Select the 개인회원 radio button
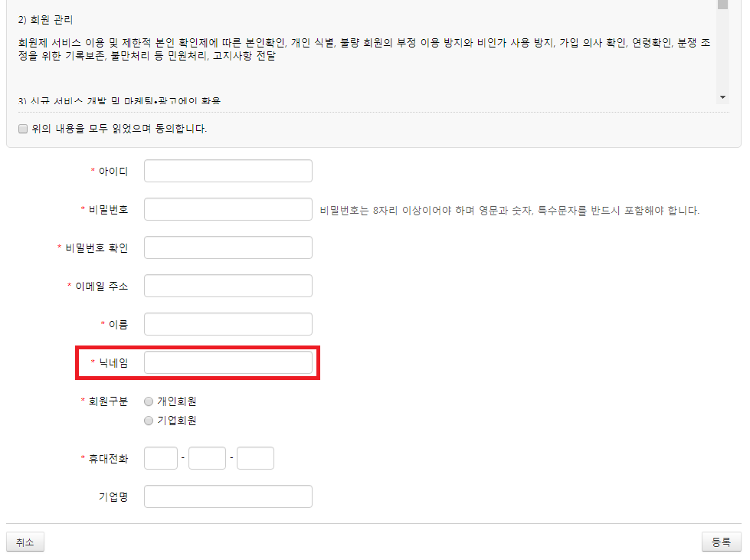The image size is (750, 560). tap(149, 401)
